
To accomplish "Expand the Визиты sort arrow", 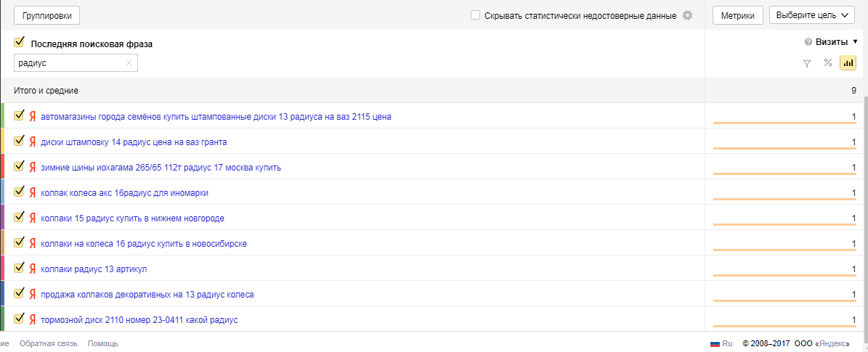I will pos(856,42).
